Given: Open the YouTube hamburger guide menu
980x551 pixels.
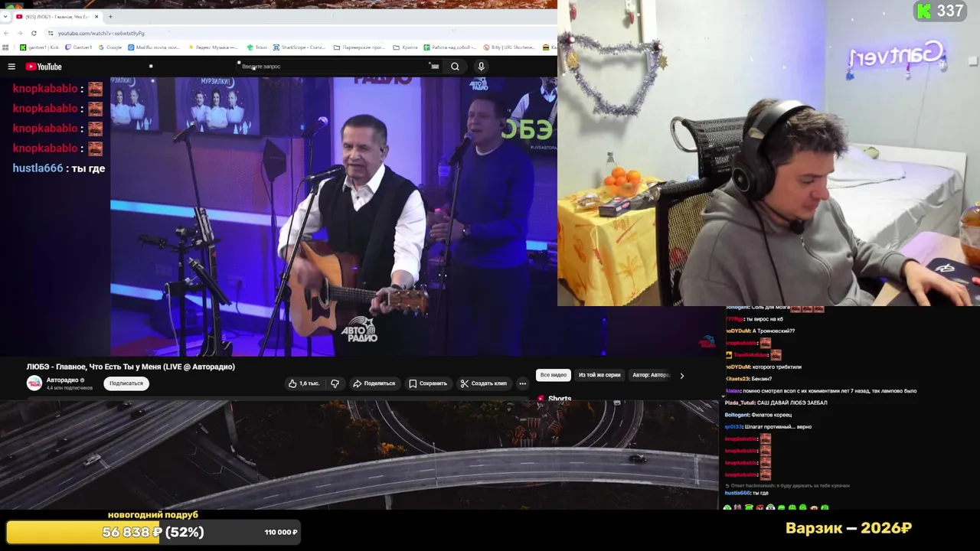Looking at the screenshot, I should 11,67.
